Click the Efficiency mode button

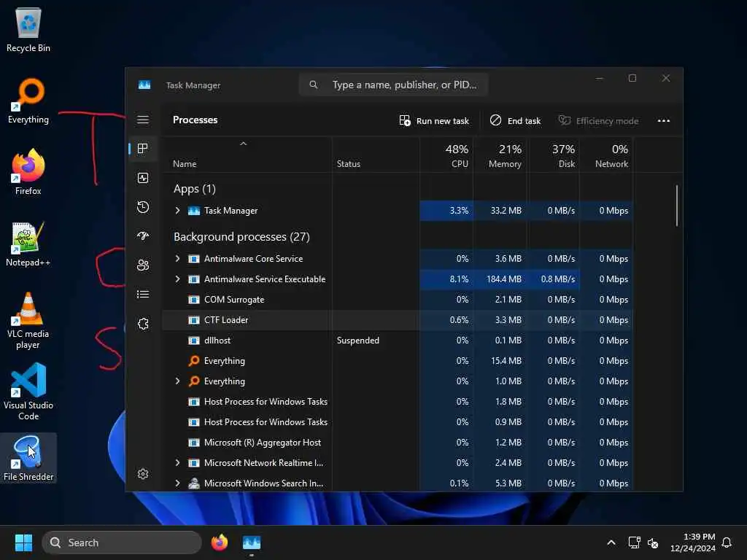click(598, 120)
